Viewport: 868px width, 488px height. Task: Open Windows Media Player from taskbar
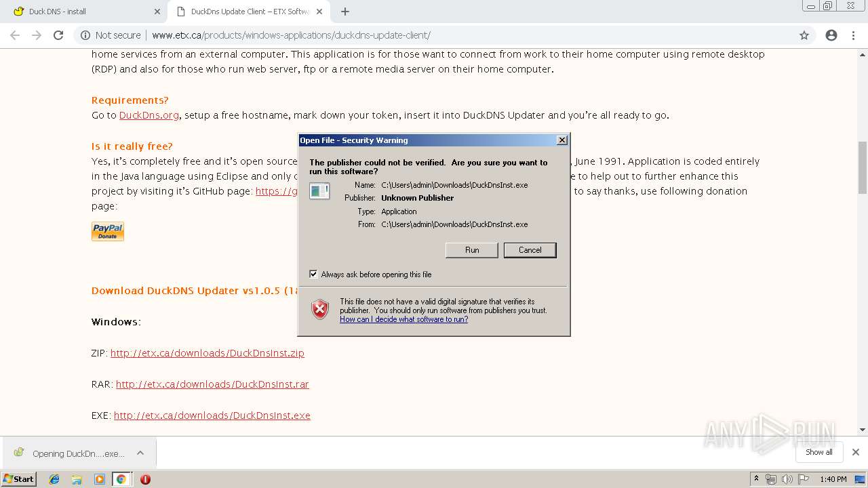point(99,479)
